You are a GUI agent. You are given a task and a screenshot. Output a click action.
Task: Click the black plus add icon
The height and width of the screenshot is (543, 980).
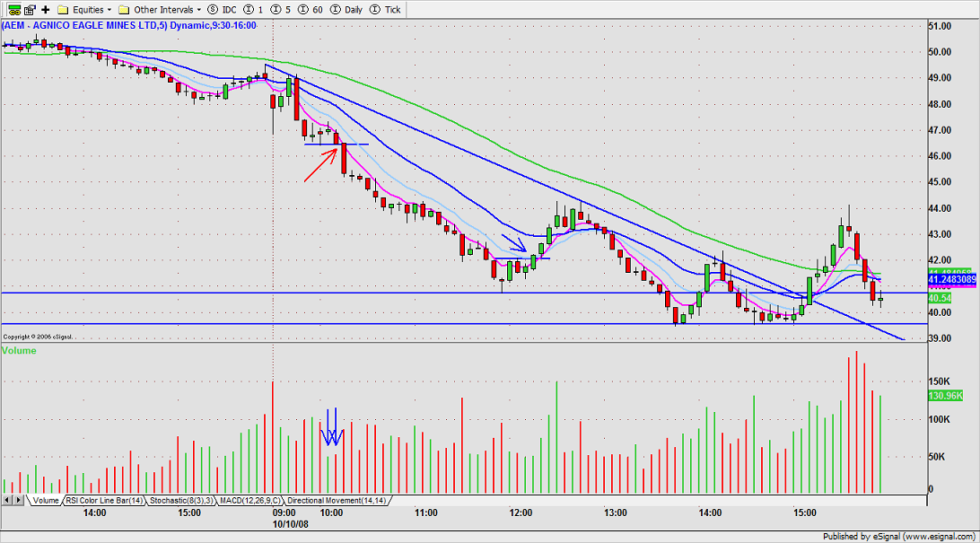46,9
